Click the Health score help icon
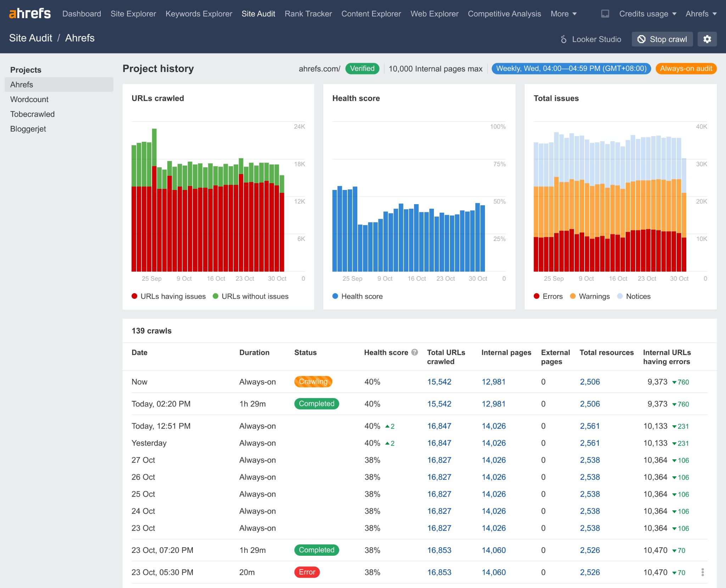 (x=414, y=352)
